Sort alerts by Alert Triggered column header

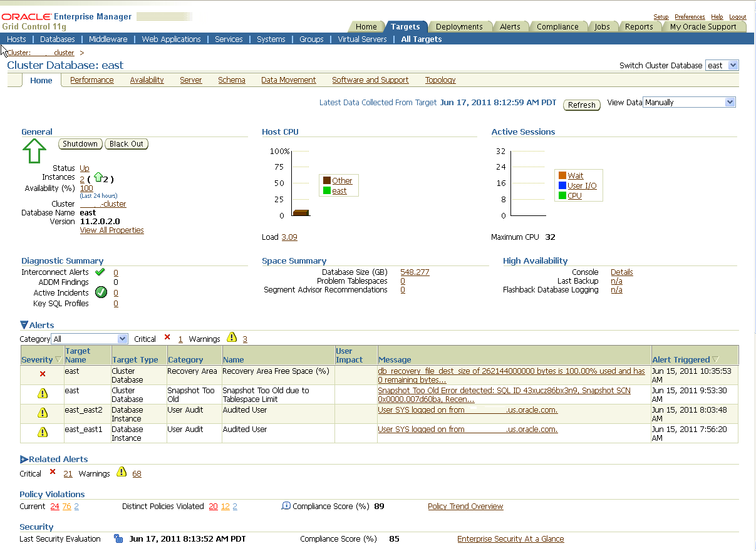pos(681,359)
